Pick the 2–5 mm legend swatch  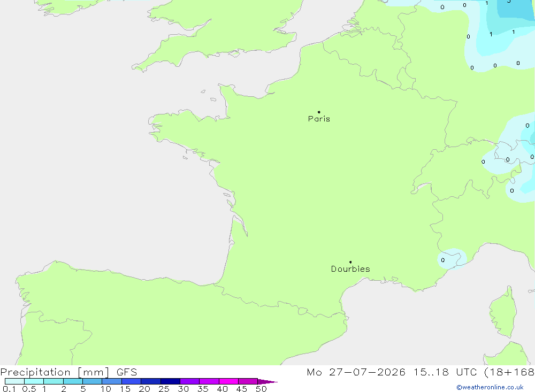(73, 381)
